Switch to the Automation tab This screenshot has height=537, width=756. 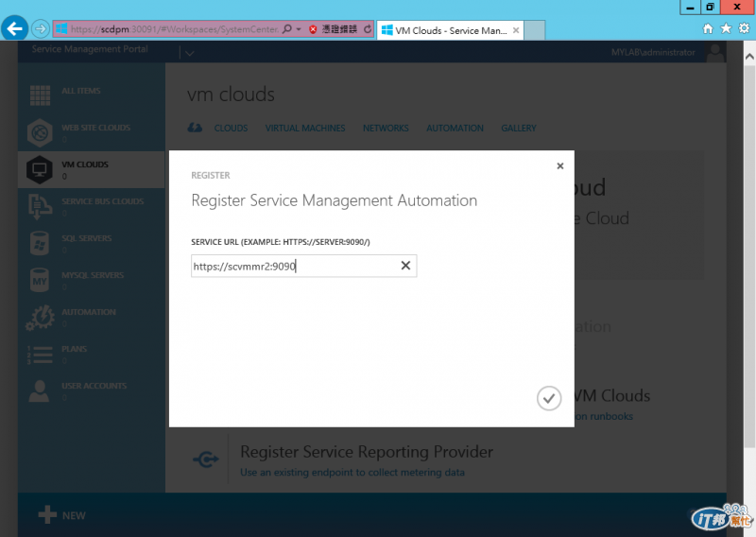[455, 128]
